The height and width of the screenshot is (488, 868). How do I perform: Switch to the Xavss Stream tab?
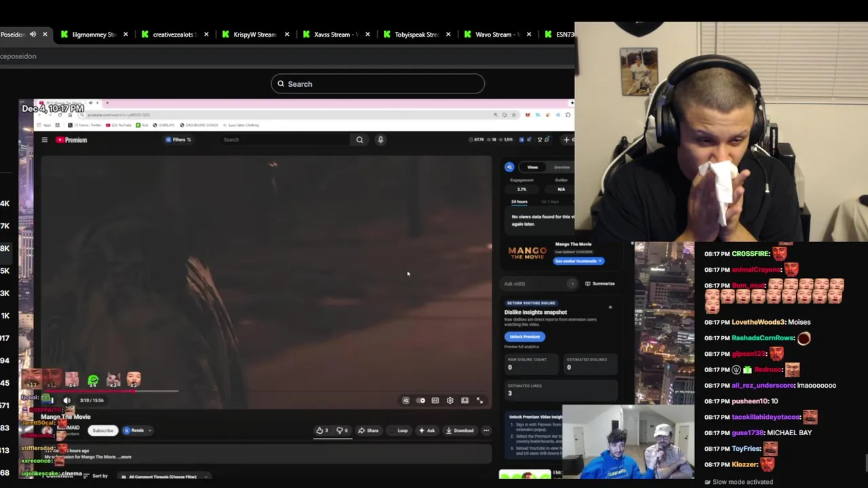click(x=336, y=35)
